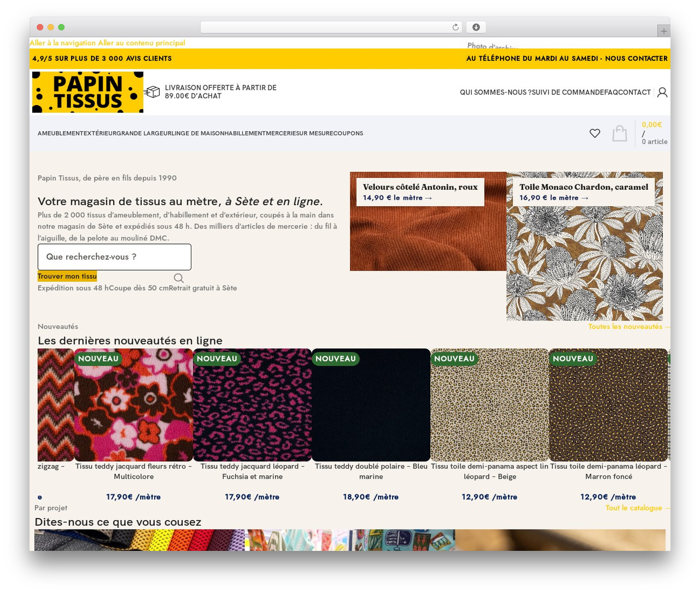Open a new browser tab with plus
700x593 pixels.
pyautogui.click(x=664, y=31)
